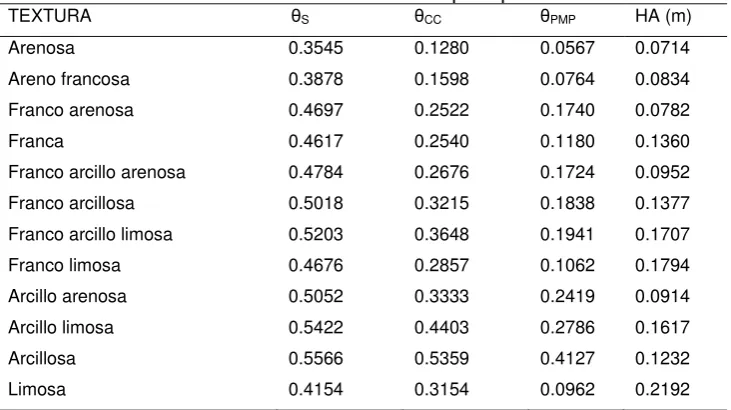Select θPMP value 0.4127 for Arcillosa
This screenshot has width=731, height=410.
[x=567, y=358]
